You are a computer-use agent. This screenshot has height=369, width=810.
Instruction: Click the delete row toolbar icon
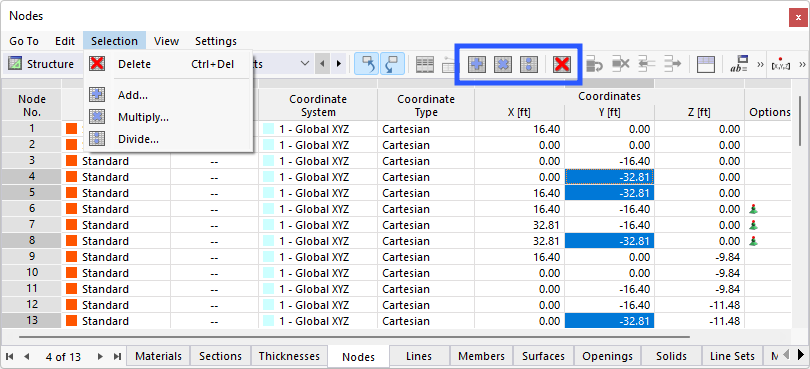point(620,65)
